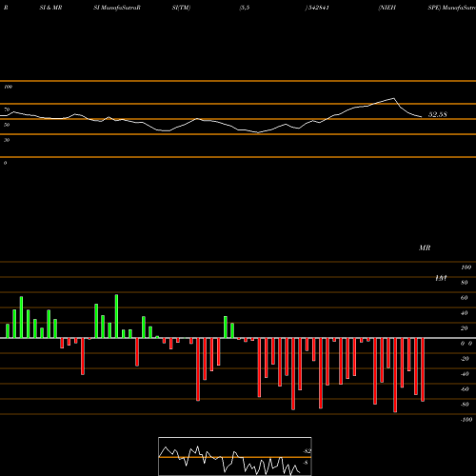Click the bar chart axis label 100 on right
Image resolution: width=476 pixels, height=476 pixels.
pos(466,268)
